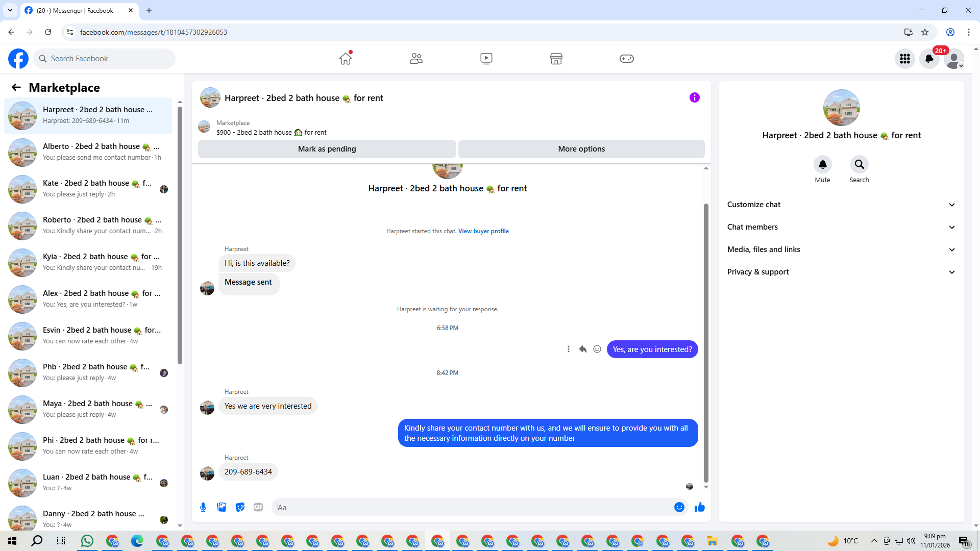This screenshot has width=980, height=551.
Task: Open Maya's conversation in the list
Action: 88,410
